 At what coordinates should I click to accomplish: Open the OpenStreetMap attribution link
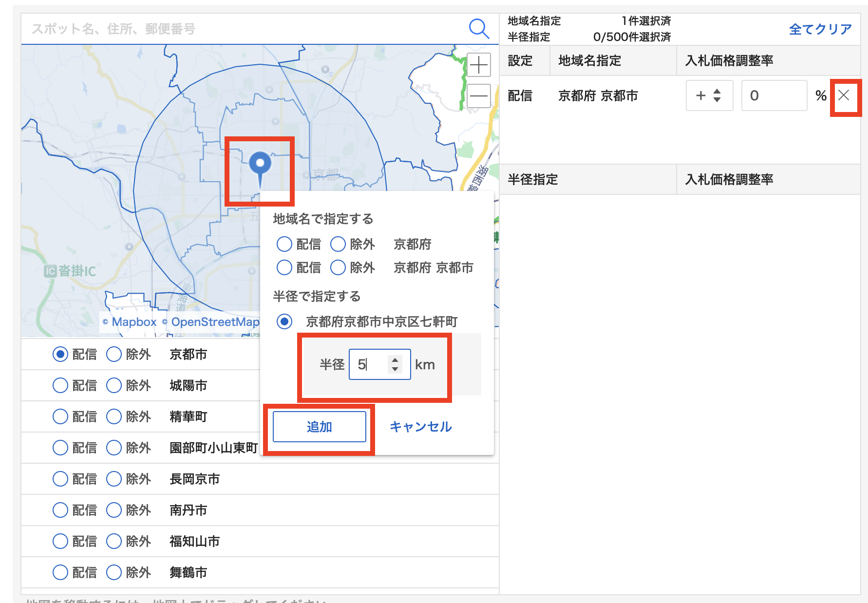click(x=215, y=322)
